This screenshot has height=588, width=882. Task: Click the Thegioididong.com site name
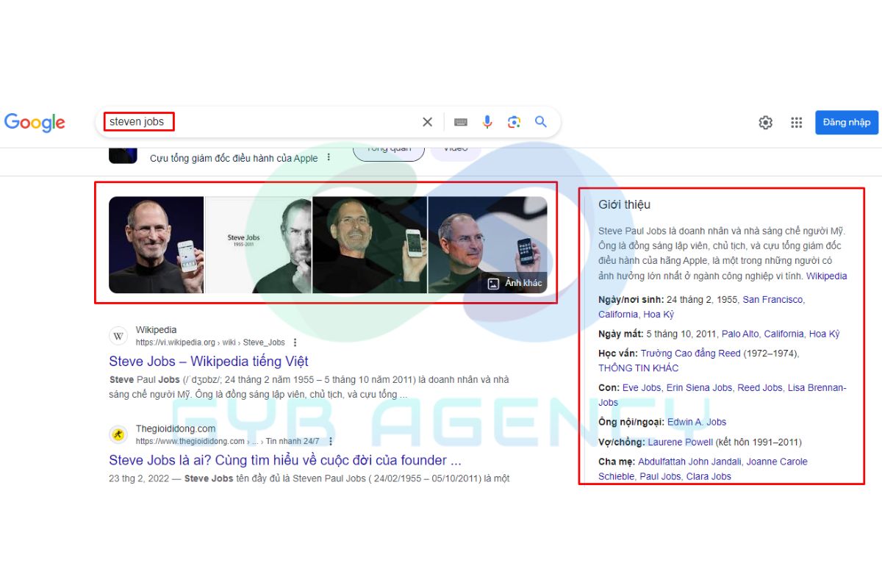176,429
